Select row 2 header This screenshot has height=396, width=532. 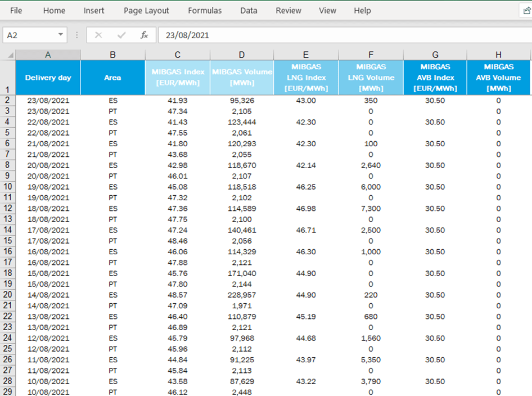point(7,100)
